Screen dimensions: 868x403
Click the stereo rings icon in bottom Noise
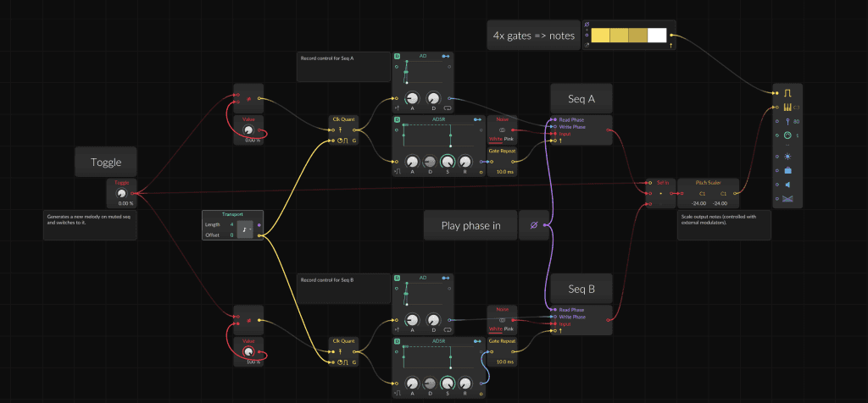coord(502,320)
